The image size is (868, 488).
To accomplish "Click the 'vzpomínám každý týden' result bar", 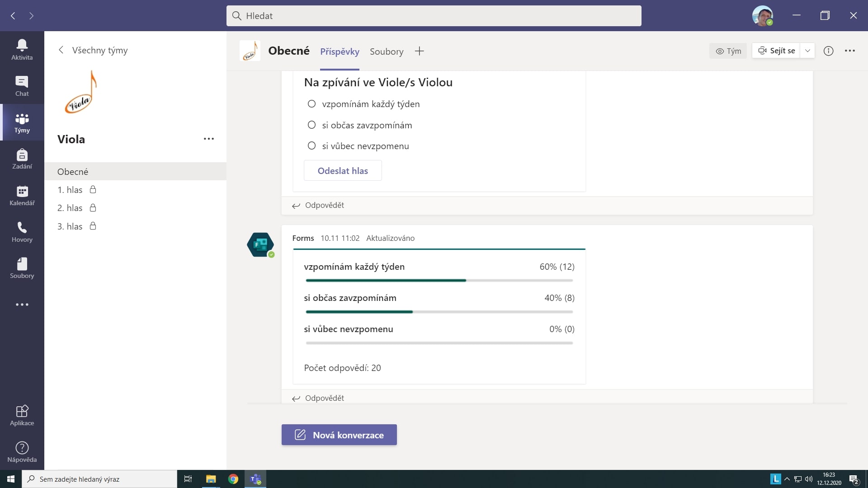I will 439,281.
